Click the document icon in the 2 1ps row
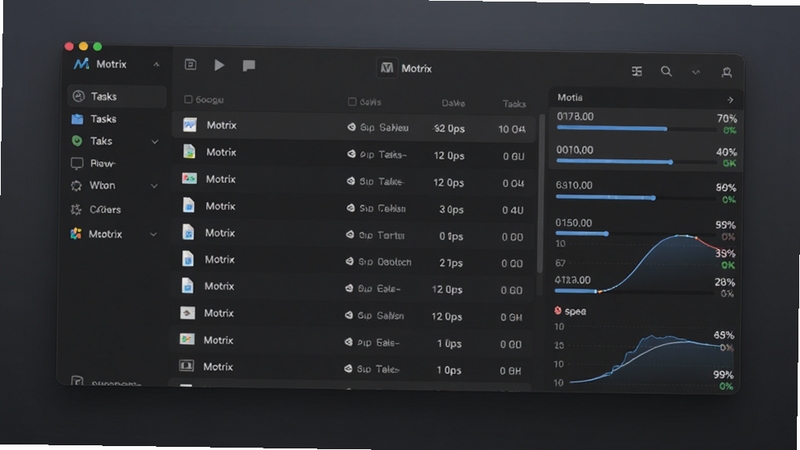The image size is (800, 450). [x=188, y=259]
